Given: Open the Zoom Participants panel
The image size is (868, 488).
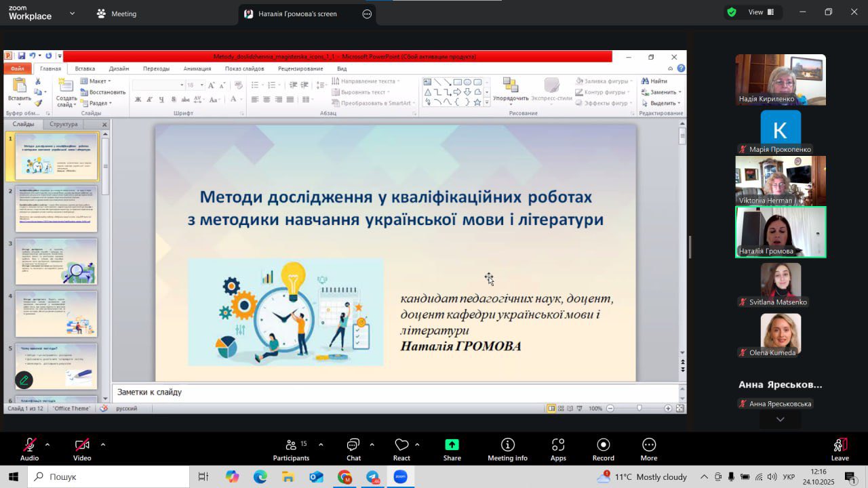Looking at the screenshot, I should point(291,448).
